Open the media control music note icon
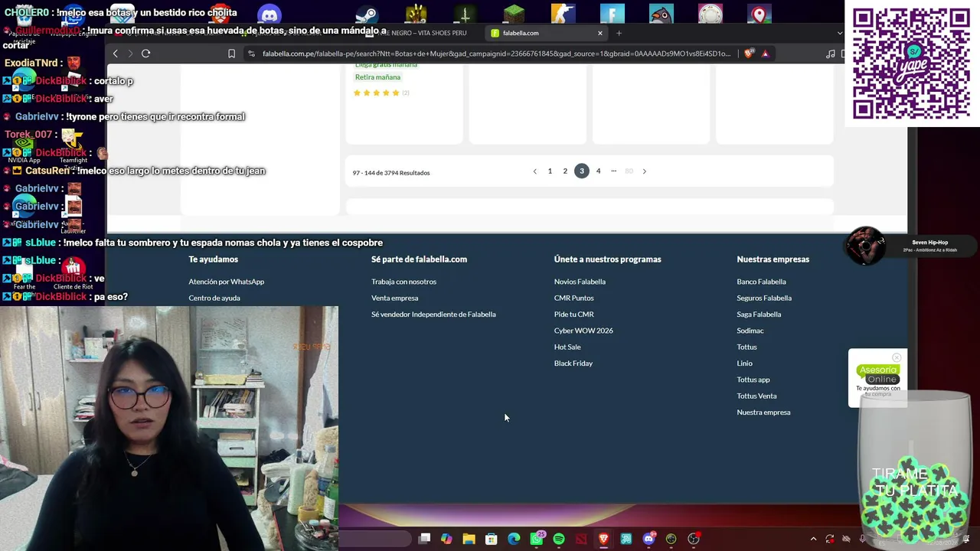Viewport: 980px width, 551px height. pos(830,54)
